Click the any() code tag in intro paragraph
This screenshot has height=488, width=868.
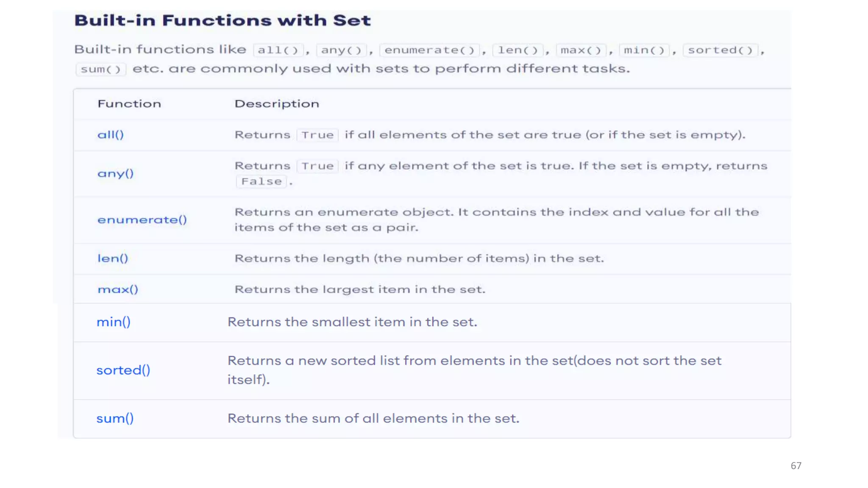coord(342,50)
